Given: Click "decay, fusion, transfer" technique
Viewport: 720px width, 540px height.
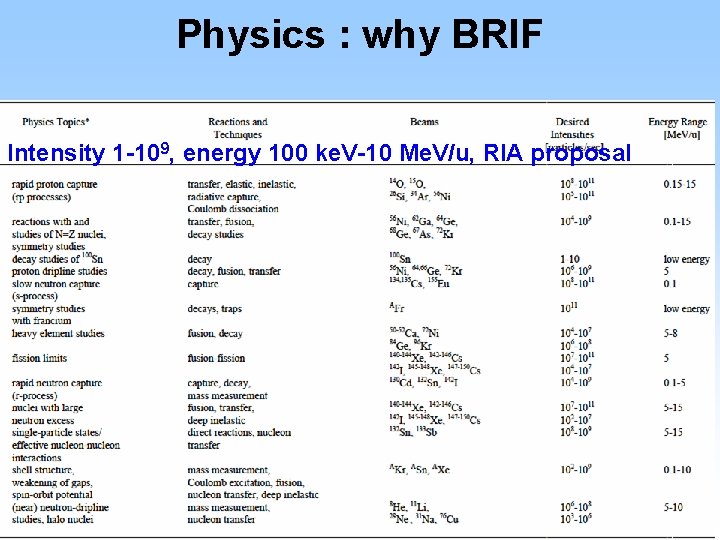Looking at the screenshot, I should [x=234, y=271].
